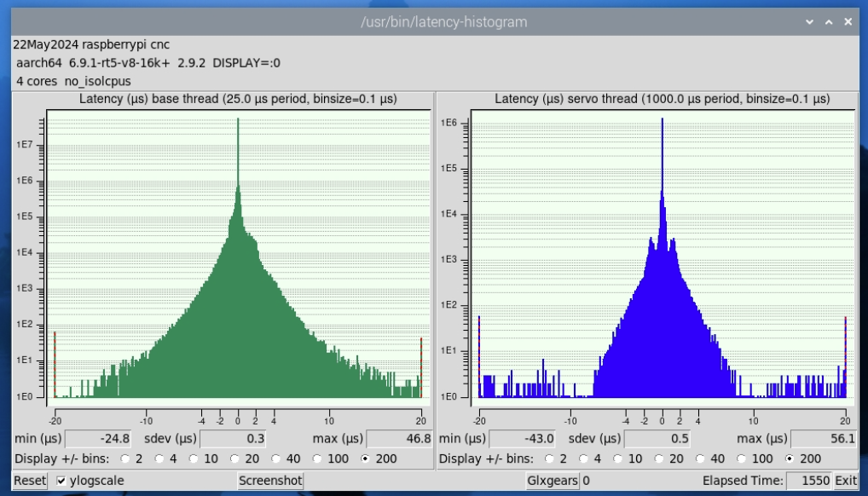
Task: Click the window title /usr/bin/latency-histogram
Action: pos(444,22)
